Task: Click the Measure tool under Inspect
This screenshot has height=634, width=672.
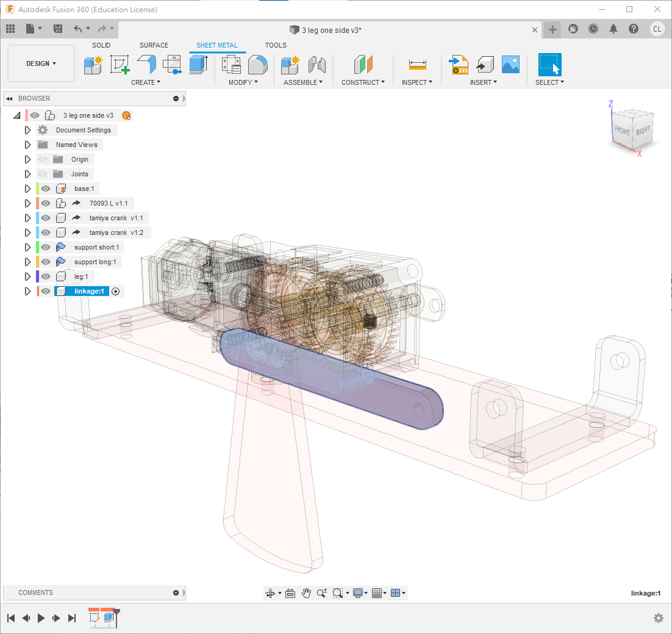Action: tap(418, 64)
